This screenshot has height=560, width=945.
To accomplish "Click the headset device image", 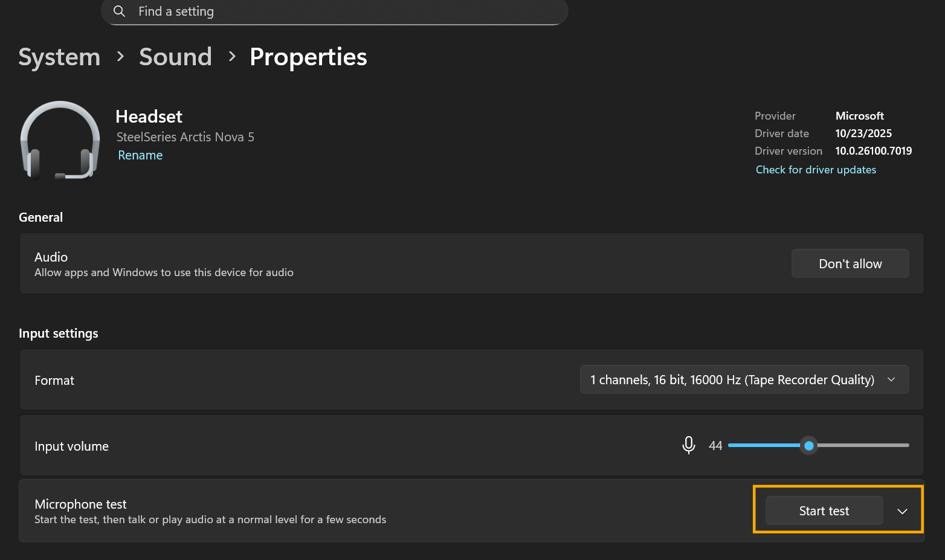I will pos(60,140).
